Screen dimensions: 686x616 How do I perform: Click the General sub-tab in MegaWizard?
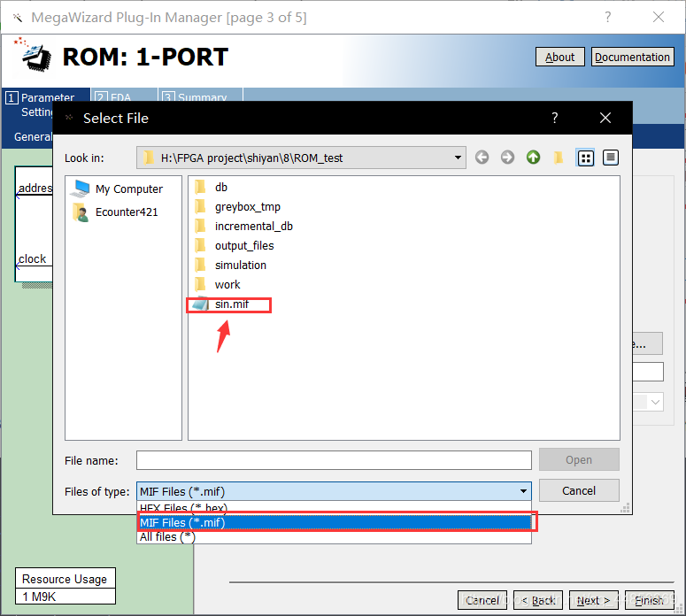(x=34, y=137)
